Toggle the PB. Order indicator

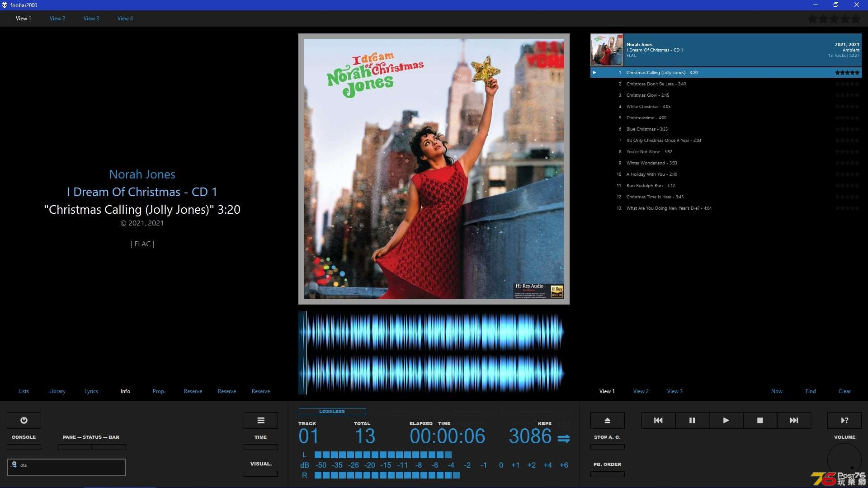coord(608,474)
